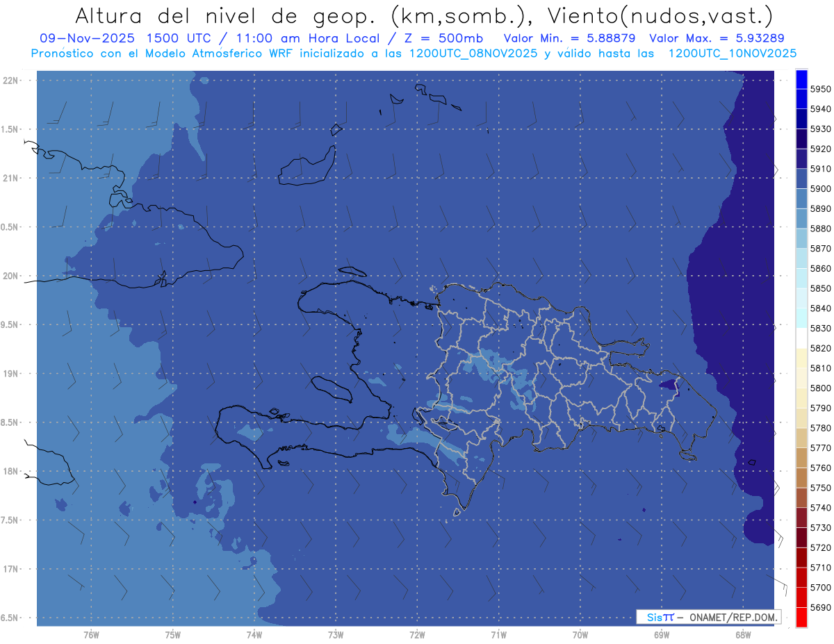Click the 72W longitude axis label
The image size is (834, 644).
417,635
